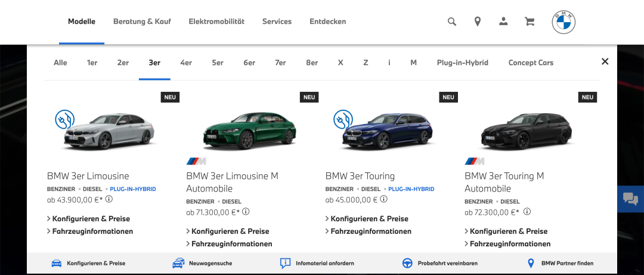644x275 pixels.
Task: Select the 8er series tab
Action: tap(312, 63)
